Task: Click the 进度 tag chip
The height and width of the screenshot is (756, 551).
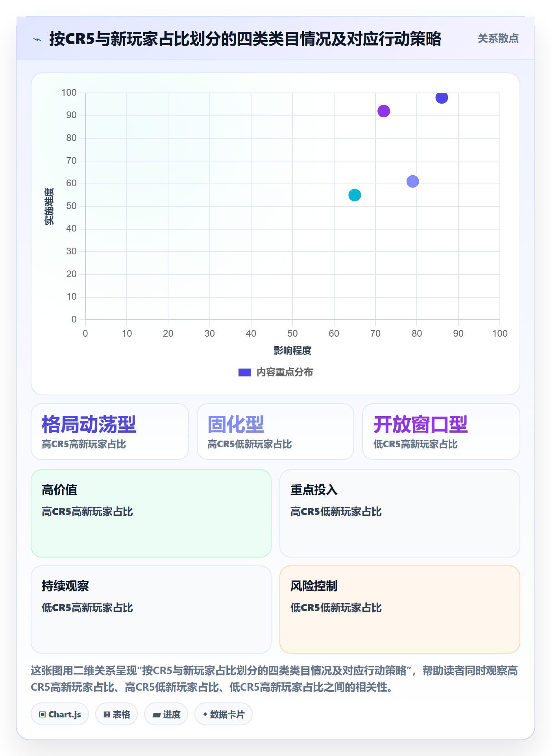Action: (166, 714)
